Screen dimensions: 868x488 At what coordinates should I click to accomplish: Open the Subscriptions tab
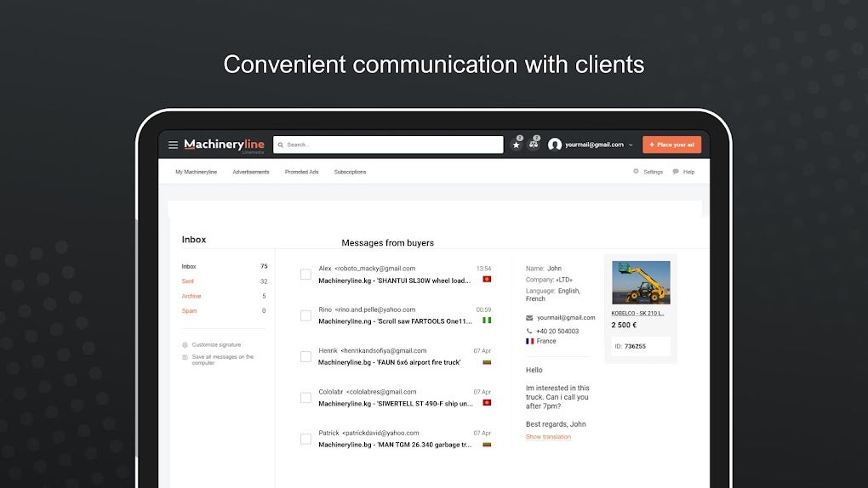(350, 172)
